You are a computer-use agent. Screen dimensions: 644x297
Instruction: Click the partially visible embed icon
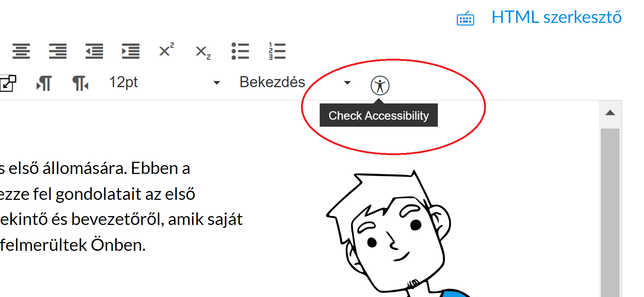[x=8, y=83]
